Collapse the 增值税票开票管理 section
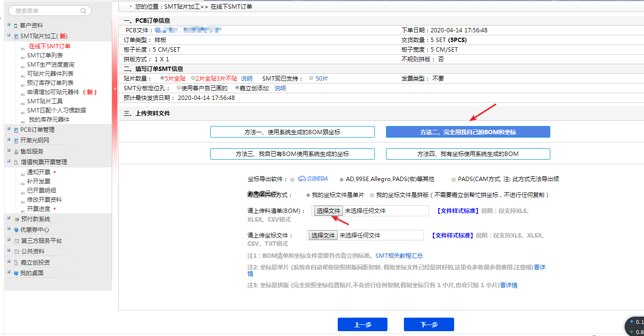 (9, 162)
